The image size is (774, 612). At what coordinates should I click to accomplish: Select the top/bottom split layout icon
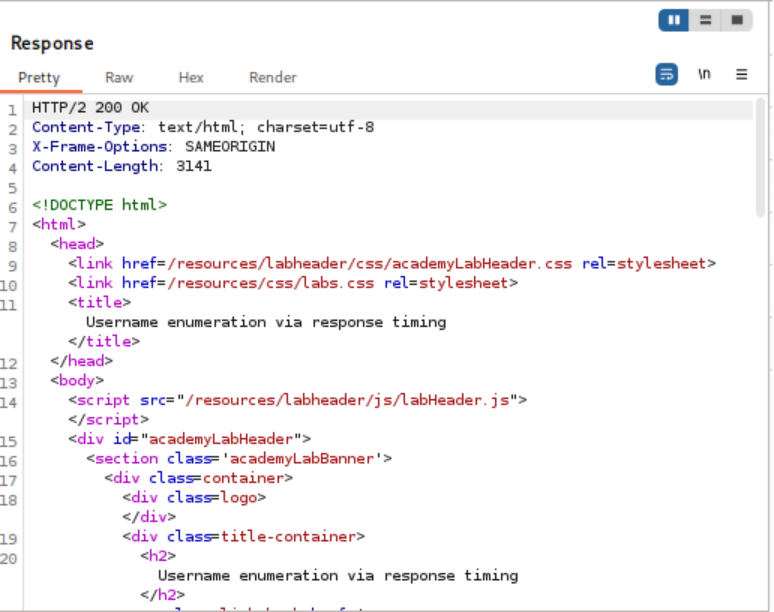click(x=705, y=20)
